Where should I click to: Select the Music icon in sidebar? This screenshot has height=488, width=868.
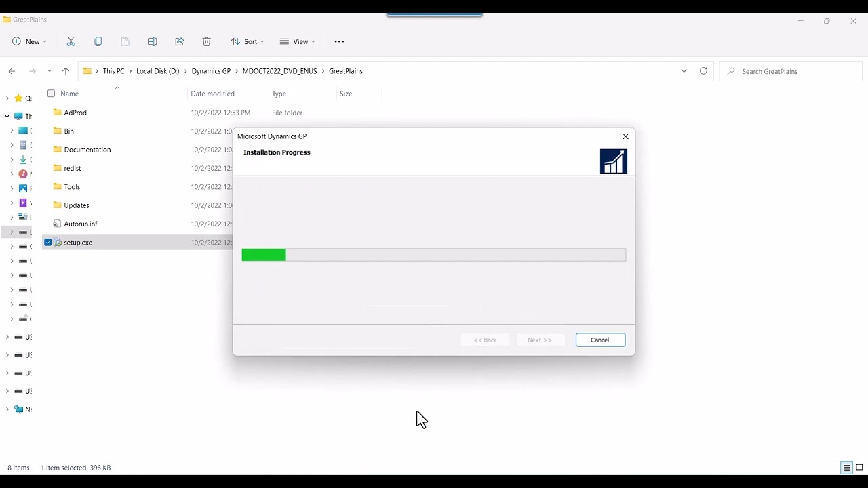pos(23,174)
